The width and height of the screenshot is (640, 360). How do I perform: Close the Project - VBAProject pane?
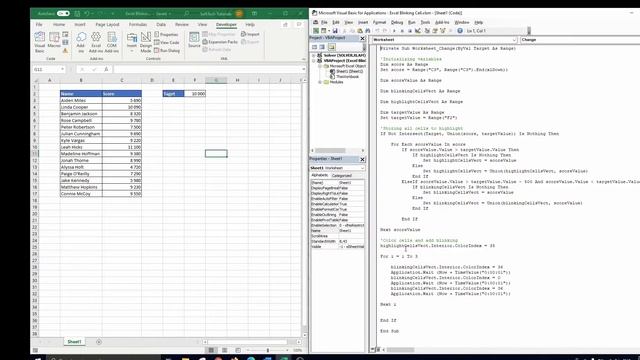[x=362, y=38]
